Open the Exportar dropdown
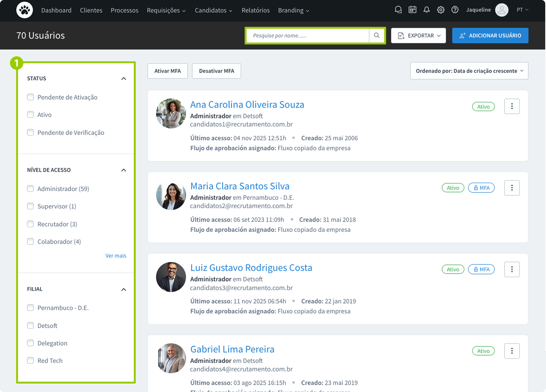 418,36
